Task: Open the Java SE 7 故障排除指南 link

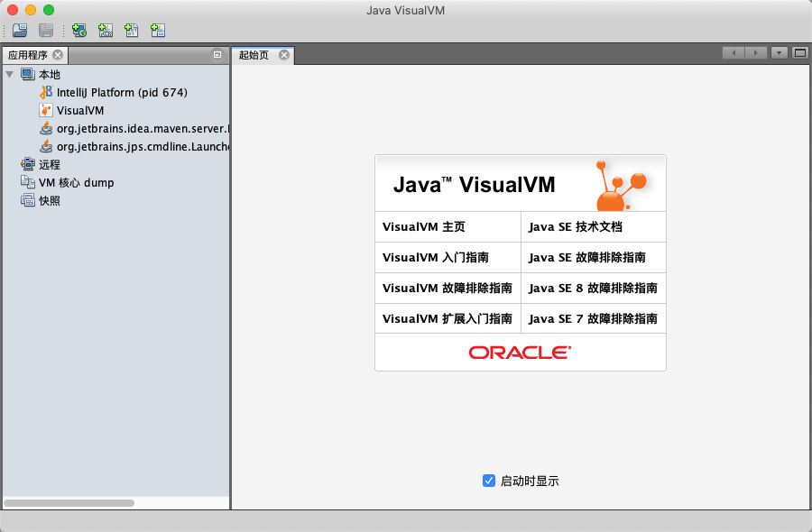Action: (x=594, y=318)
